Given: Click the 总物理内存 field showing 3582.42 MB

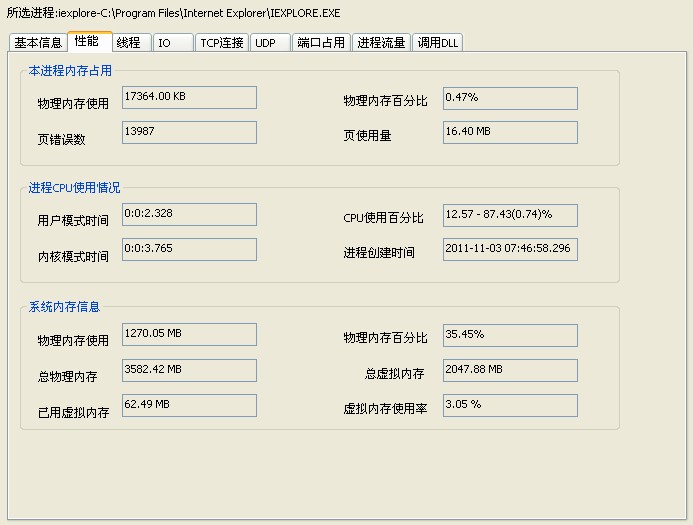Looking at the screenshot, I should click(189, 370).
